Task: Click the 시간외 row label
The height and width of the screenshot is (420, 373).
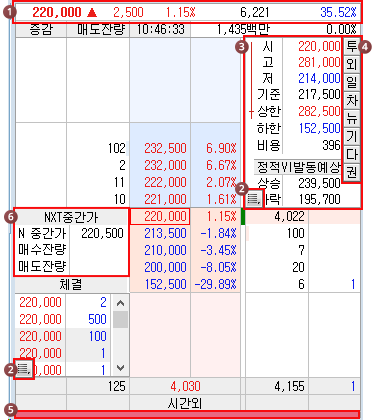Action: [184, 403]
